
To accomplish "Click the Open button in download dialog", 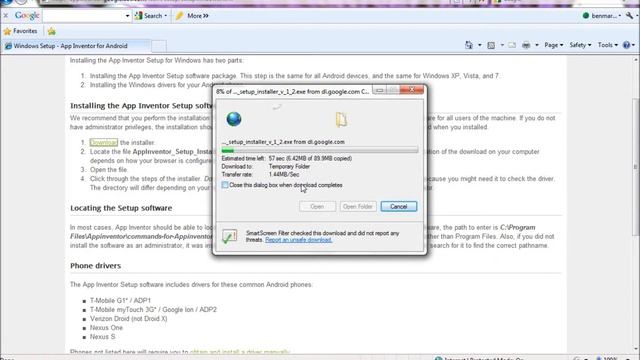I will (317, 207).
